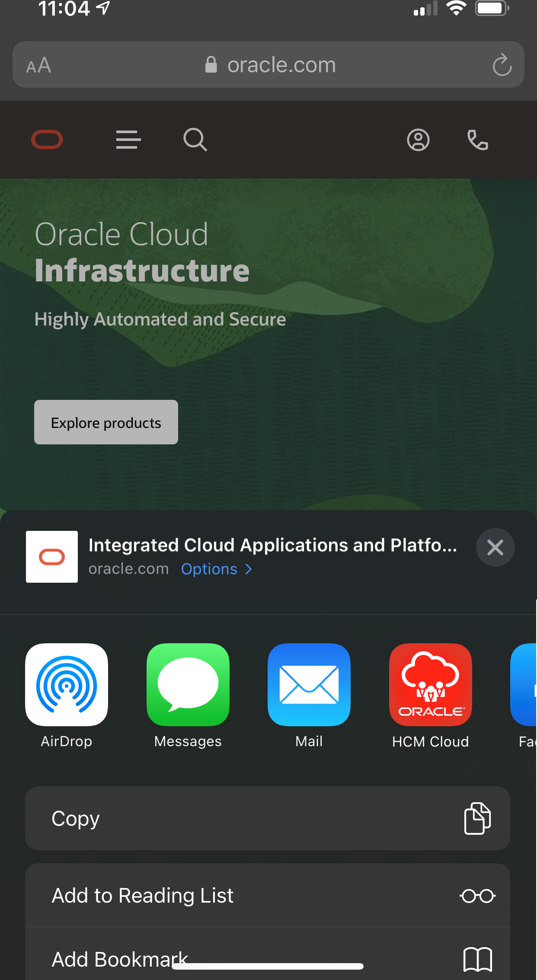Open the site search magnifier icon

(195, 140)
